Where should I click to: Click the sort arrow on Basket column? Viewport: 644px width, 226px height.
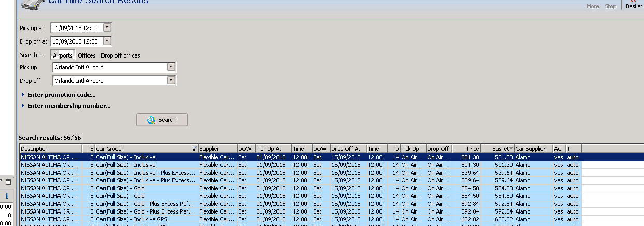pyautogui.click(x=511, y=149)
